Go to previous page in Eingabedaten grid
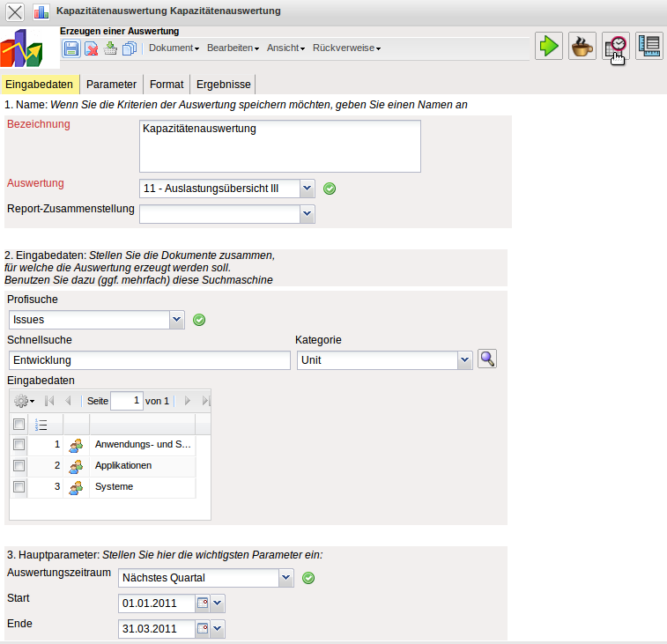Screen dimensions: 667x644 click(x=68, y=401)
